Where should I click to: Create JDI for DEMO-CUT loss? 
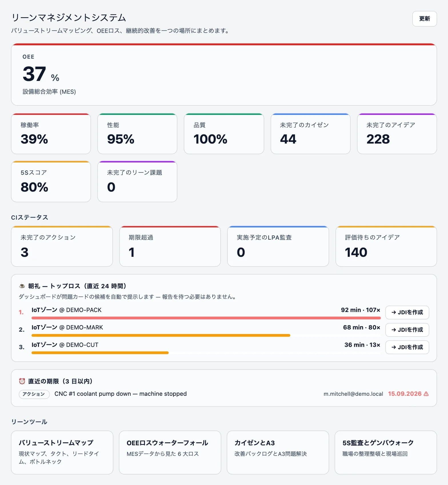click(x=407, y=347)
